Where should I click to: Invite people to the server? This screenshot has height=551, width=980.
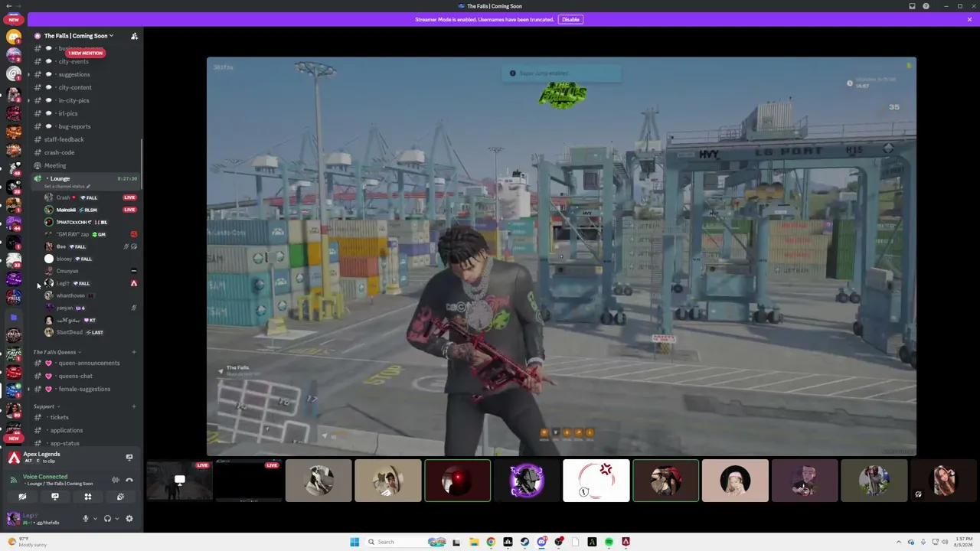134,36
